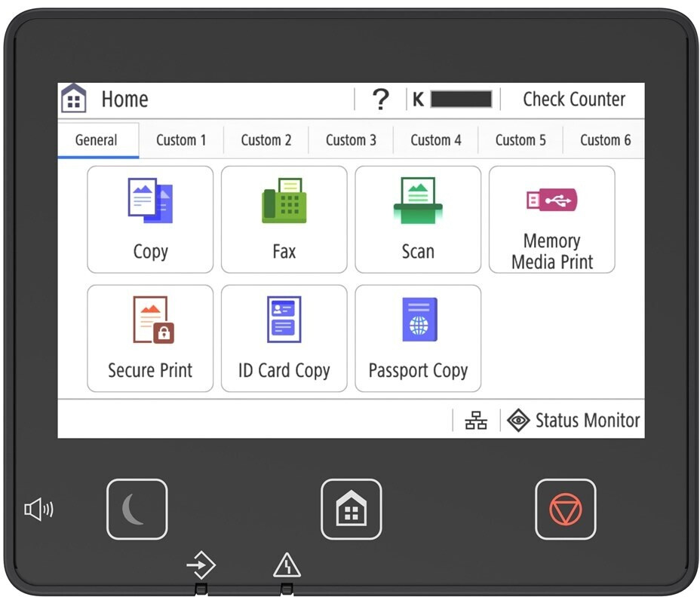Start the Scan function
Image resolution: width=700 pixels, height=597 pixels.
pos(417,219)
